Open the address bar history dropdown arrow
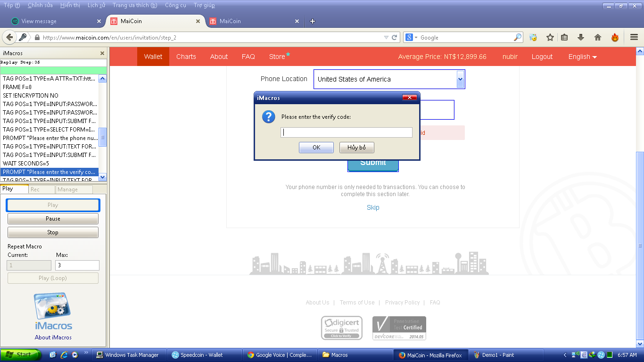Image resolution: width=644 pixels, height=362 pixels. [386, 37]
